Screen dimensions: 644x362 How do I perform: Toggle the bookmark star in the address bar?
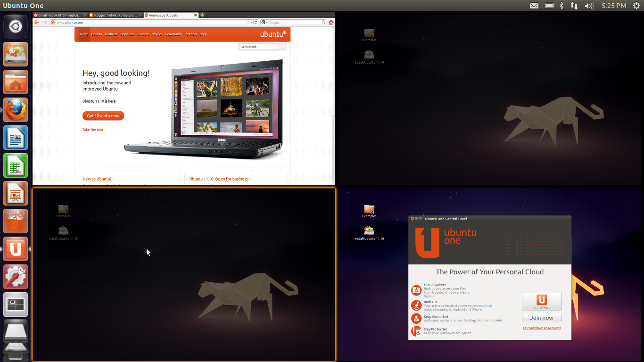pos(248,22)
